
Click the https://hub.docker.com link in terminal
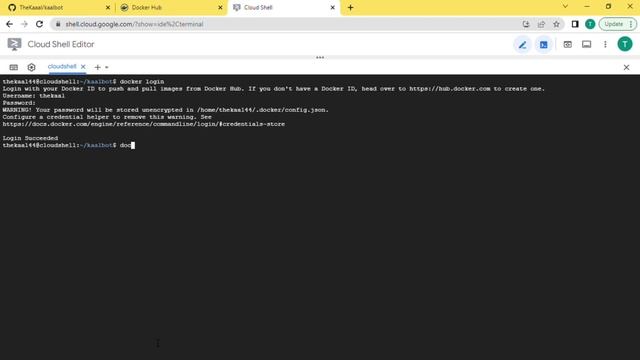(x=449, y=89)
